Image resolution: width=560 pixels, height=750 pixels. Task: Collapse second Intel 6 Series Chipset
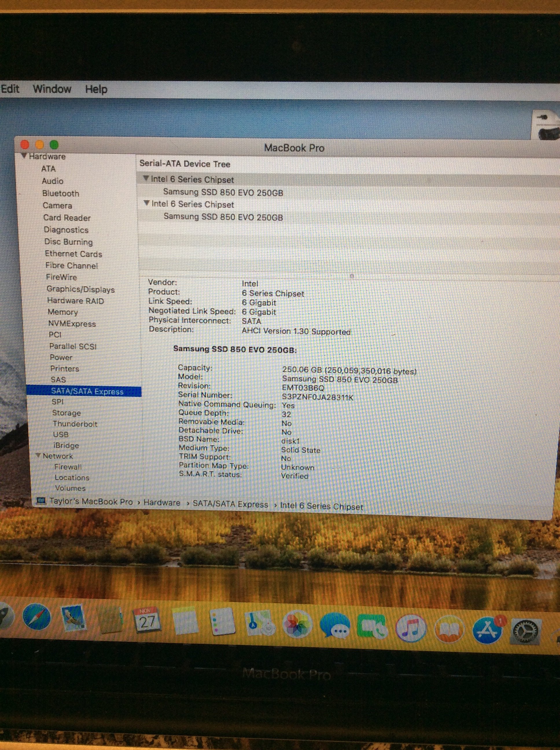pyautogui.click(x=146, y=203)
